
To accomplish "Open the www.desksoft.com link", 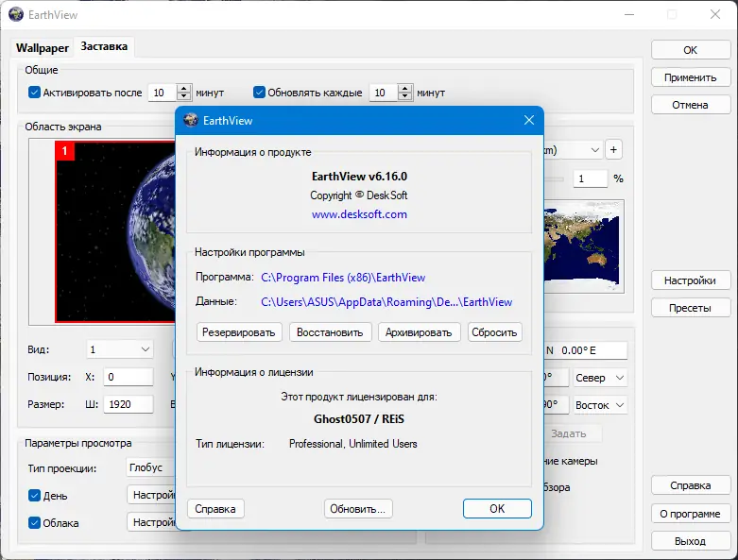I will click(x=359, y=214).
